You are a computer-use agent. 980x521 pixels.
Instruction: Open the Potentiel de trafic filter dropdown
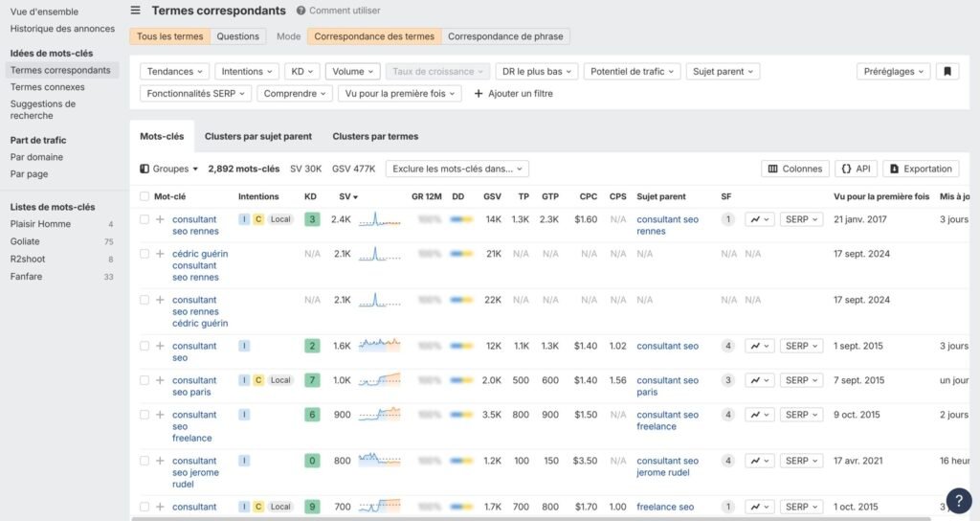tap(632, 72)
